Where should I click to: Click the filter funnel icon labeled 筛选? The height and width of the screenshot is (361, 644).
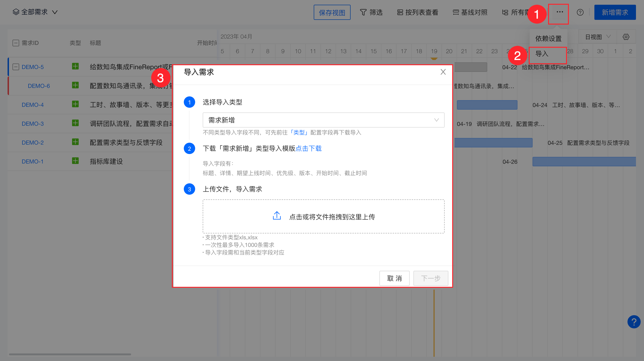point(363,12)
